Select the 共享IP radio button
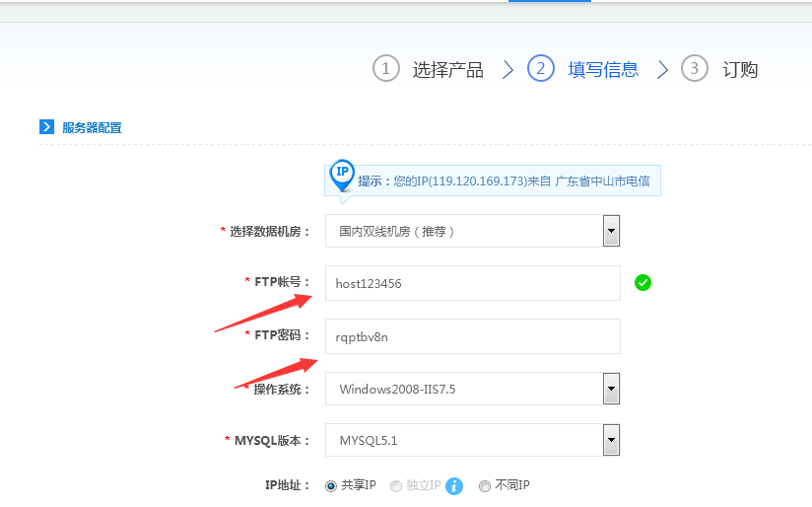Viewport: 812px width, 507px height. point(331,486)
